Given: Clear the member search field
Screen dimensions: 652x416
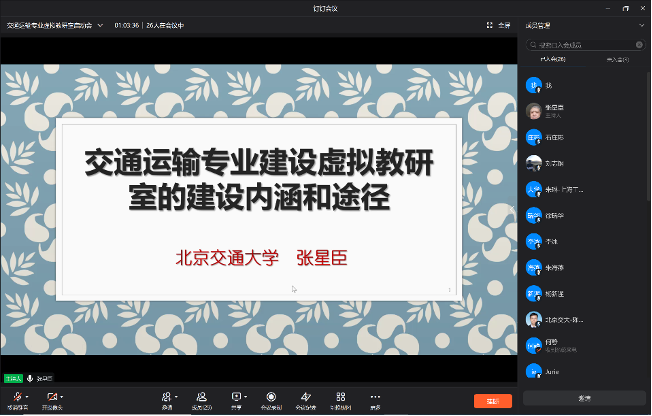Looking at the screenshot, I should pos(639,45).
